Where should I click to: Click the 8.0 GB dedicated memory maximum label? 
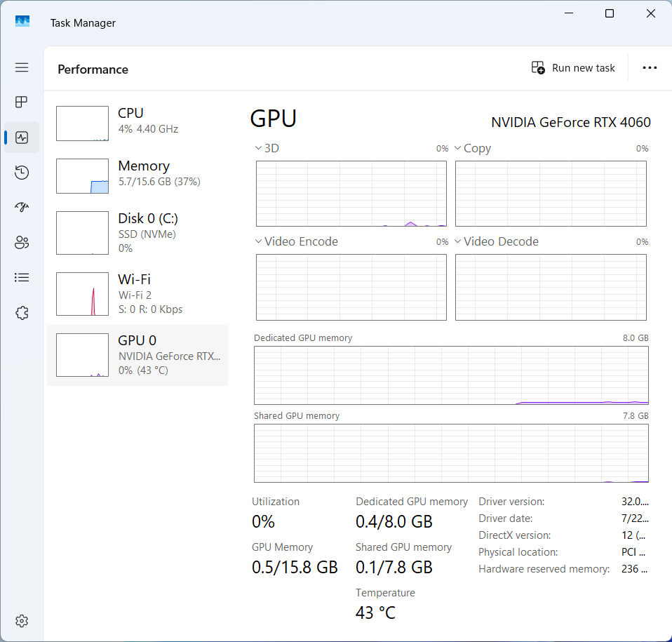(x=636, y=337)
